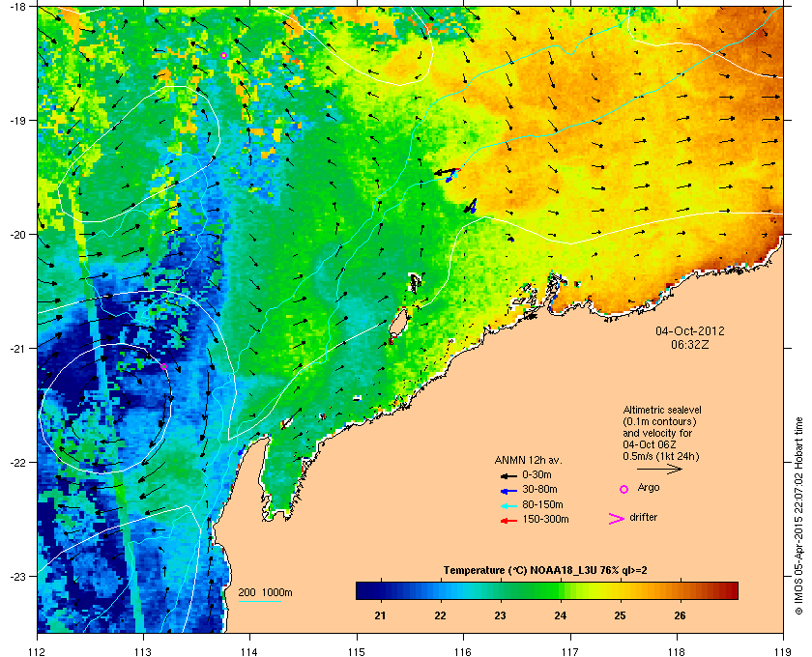812x657 pixels.
Task: Click the small island near 20.8°S 115.4°E
Action: [397, 323]
